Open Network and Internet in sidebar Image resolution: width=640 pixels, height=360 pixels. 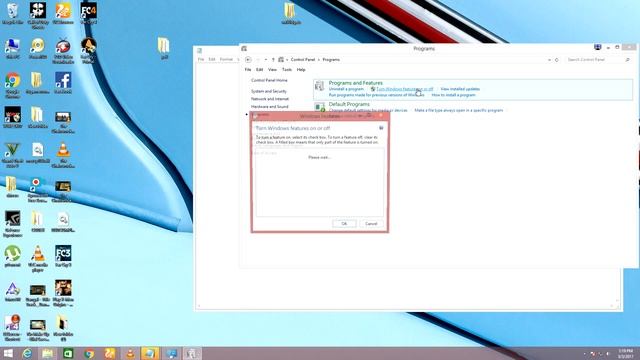(270, 99)
